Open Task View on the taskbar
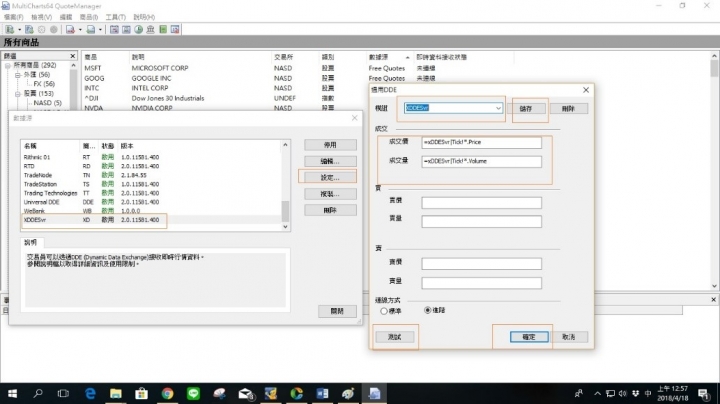This screenshot has height=404, width=720. (63, 393)
